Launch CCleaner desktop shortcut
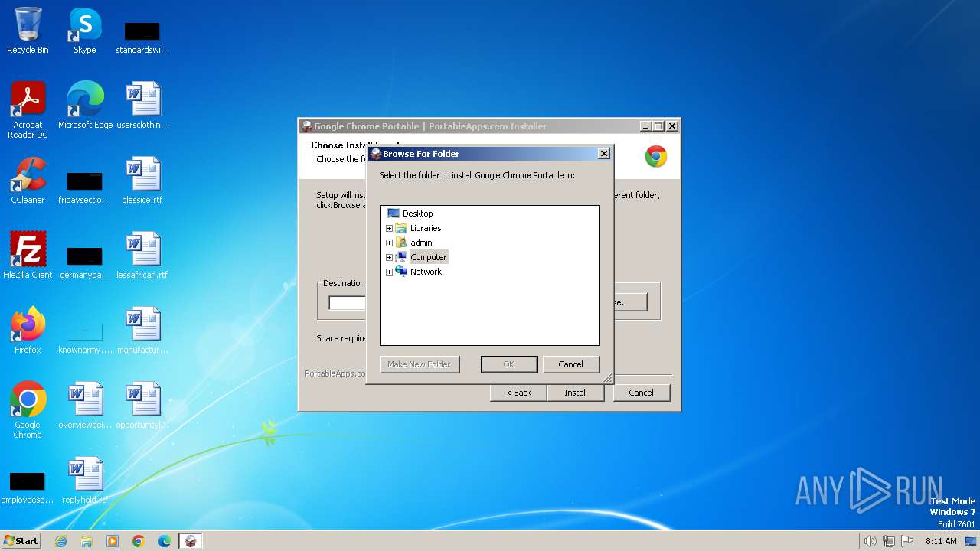 [28, 181]
